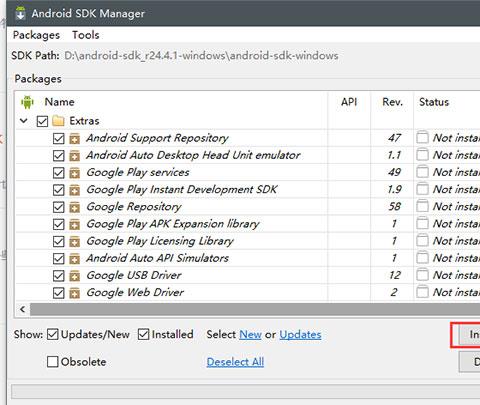Uncheck Google Repository checkbox
The width and height of the screenshot is (480, 405).
coord(59,207)
